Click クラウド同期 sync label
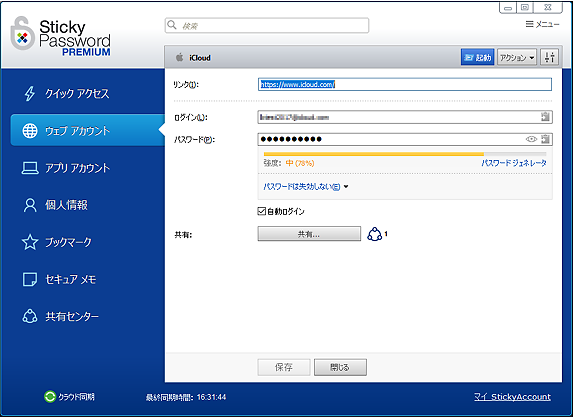This screenshot has height=417, width=574. point(76,397)
